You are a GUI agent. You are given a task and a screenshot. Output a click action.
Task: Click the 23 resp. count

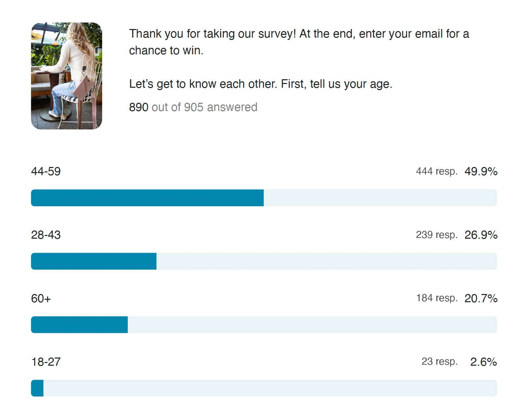(440, 362)
